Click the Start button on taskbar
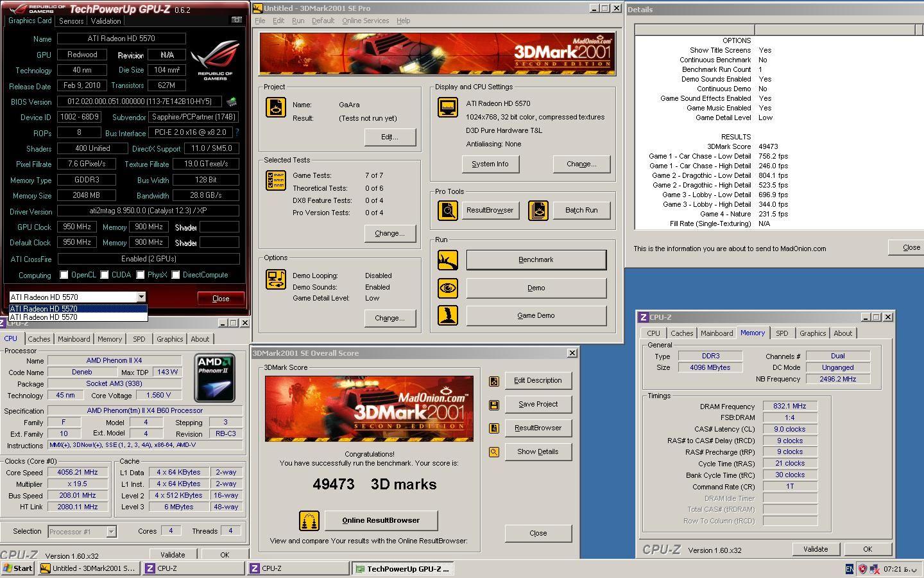 pos(18,568)
